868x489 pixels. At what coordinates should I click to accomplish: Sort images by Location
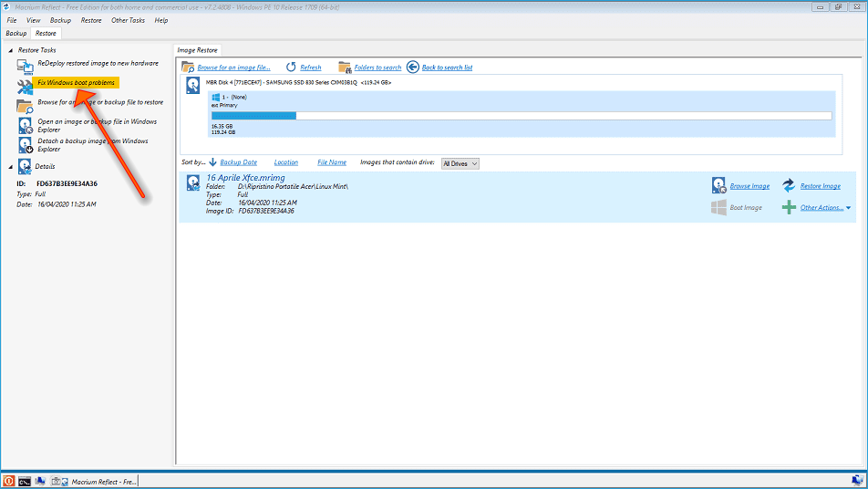pyautogui.click(x=285, y=162)
